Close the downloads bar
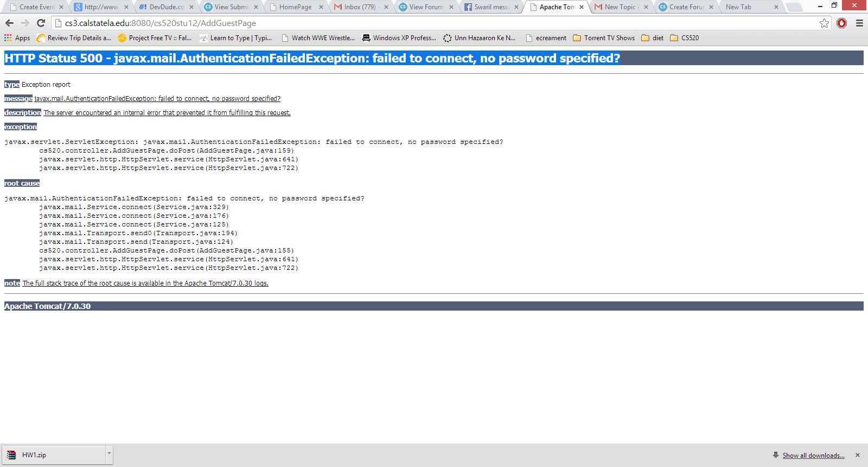 [857, 455]
